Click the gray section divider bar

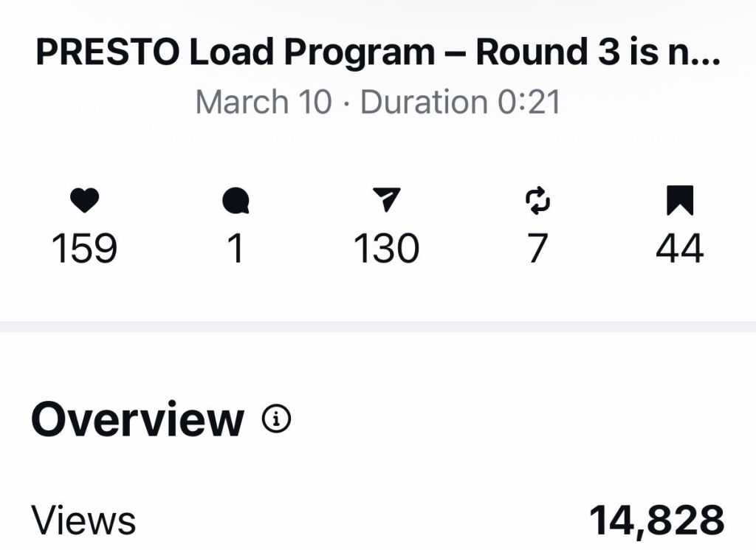click(x=378, y=327)
